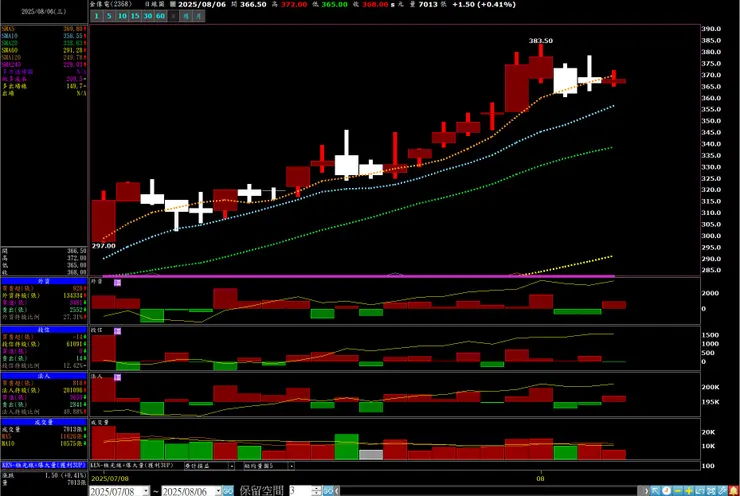
Task: Click the purple settings icon in 投信 panel
Action: [118, 331]
